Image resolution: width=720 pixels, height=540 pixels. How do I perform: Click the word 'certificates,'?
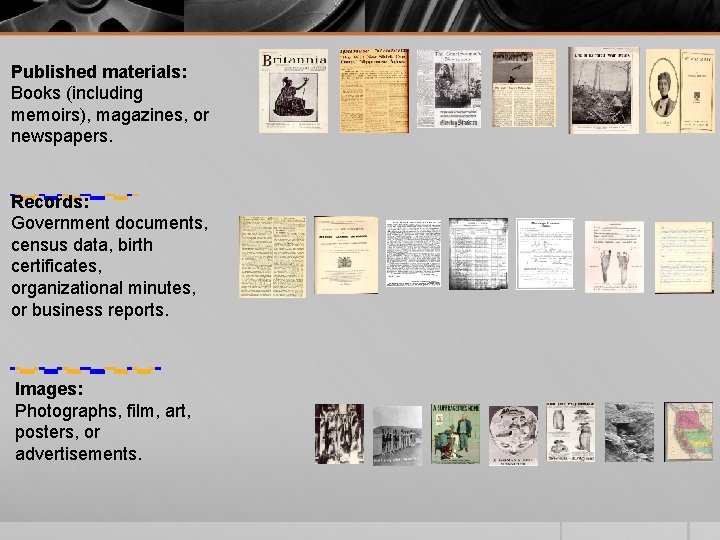pyautogui.click(x=57, y=266)
